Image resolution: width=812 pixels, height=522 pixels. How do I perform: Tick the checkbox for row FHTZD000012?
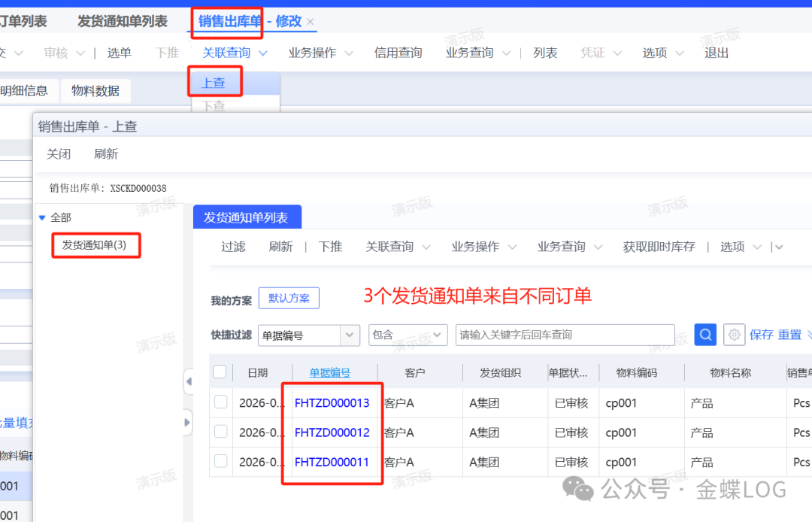220,432
